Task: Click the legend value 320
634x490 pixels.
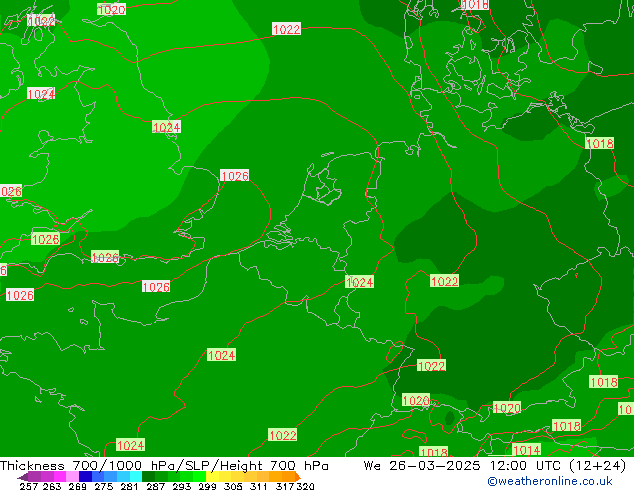Action: [x=305, y=486]
